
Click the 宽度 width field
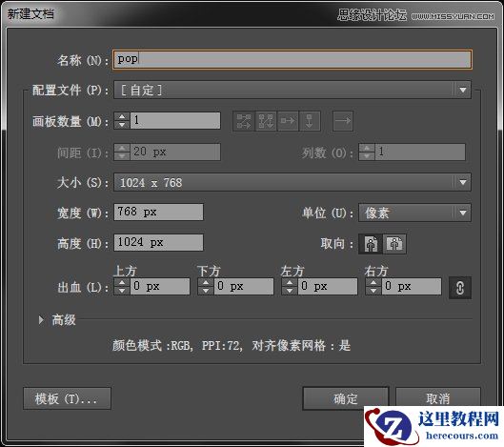click(158, 212)
